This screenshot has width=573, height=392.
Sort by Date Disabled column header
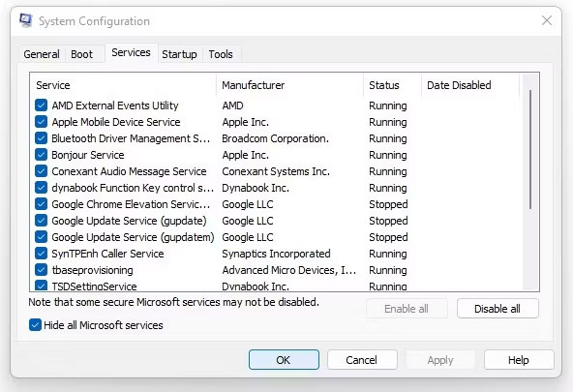click(x=470, y=85)
